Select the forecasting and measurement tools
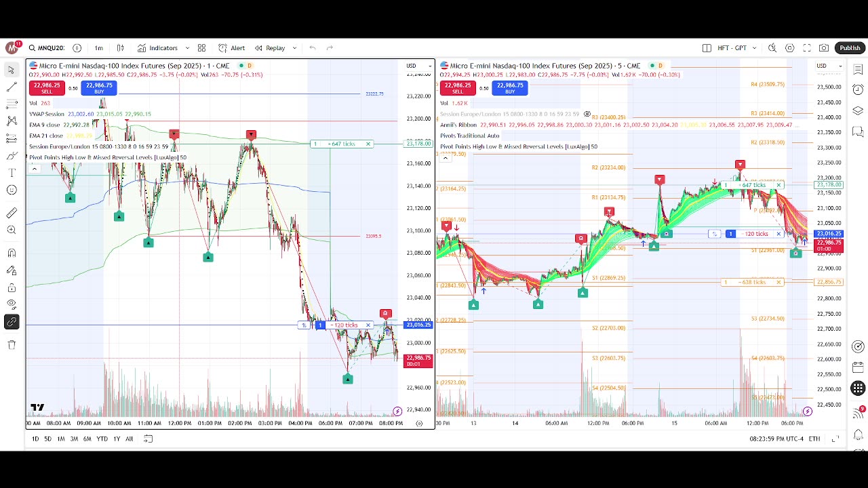The height and width of the screenshot is (488, 868). click(x=12, y=138)
